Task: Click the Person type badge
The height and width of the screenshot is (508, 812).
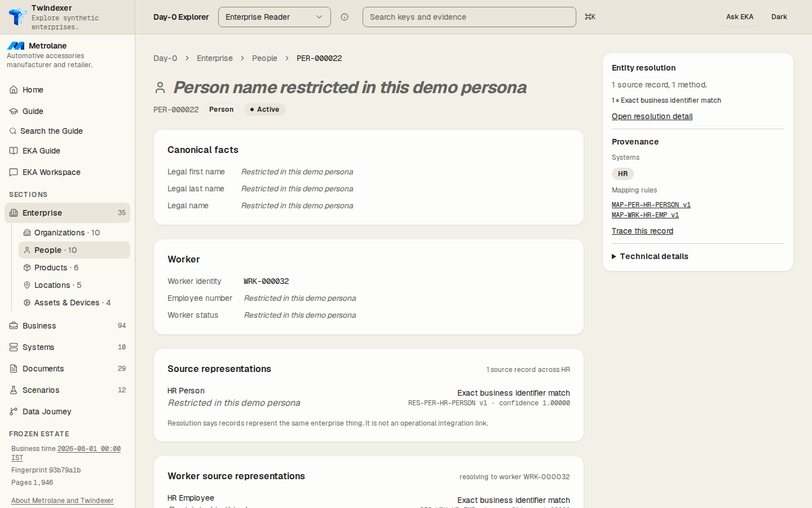Action: [x=221, y=110]
